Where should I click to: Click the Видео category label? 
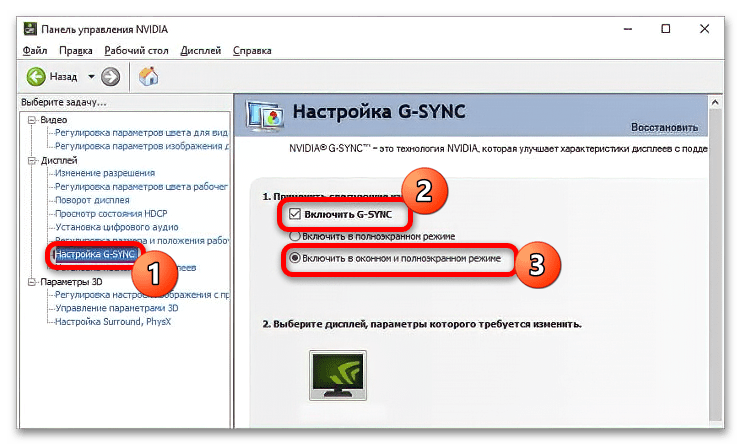(53, 120)
